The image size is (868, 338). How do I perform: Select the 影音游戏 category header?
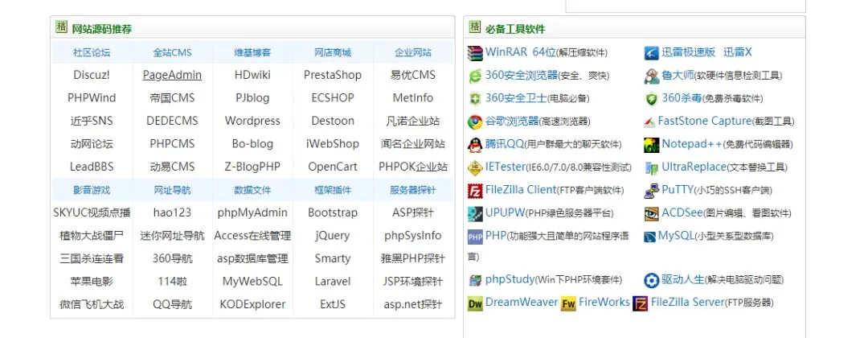[92, 190]
